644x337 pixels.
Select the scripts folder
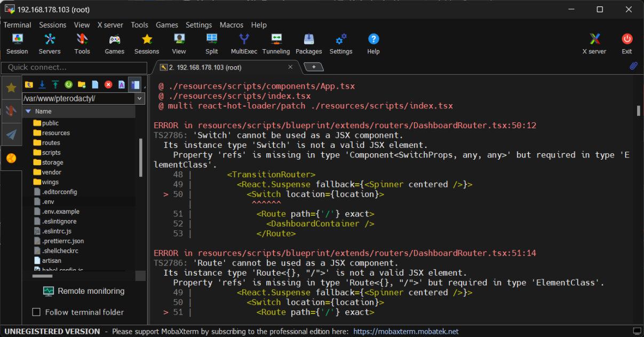pyautogui.click(x=47, y=152)
